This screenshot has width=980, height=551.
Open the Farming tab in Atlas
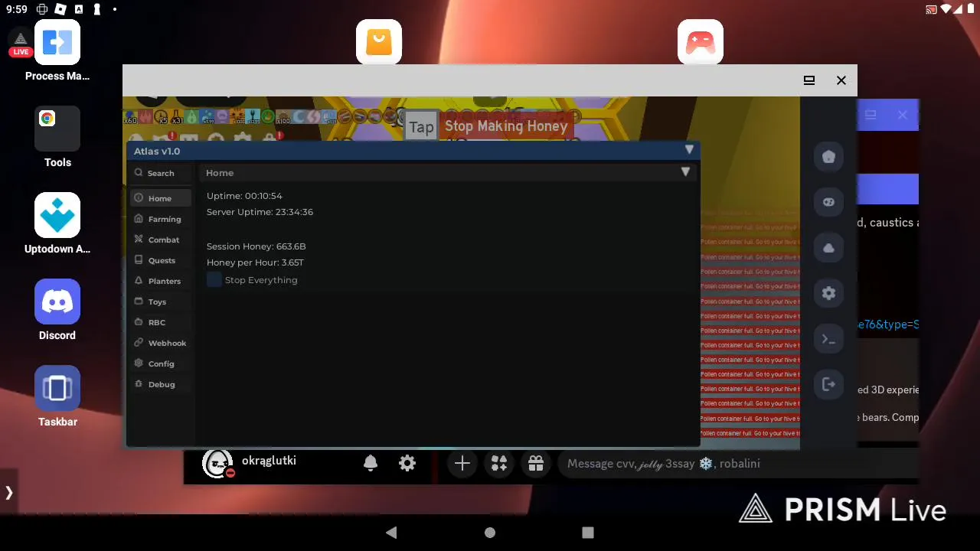(x=160, y=219)
